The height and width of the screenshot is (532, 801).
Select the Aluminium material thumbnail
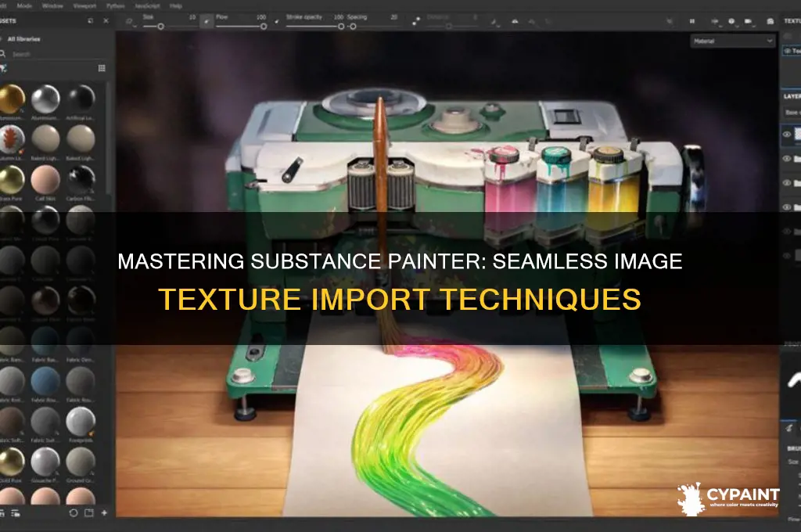coord(46,98)
